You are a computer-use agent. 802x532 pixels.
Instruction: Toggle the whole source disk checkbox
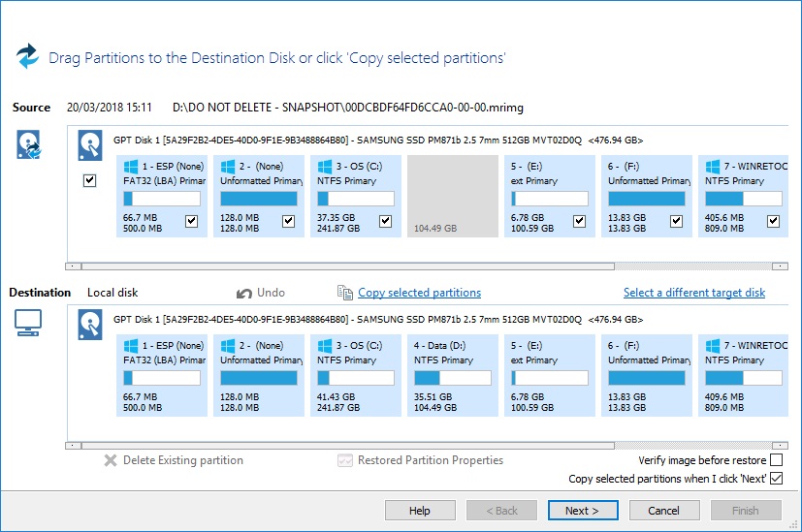pos(89,180)
